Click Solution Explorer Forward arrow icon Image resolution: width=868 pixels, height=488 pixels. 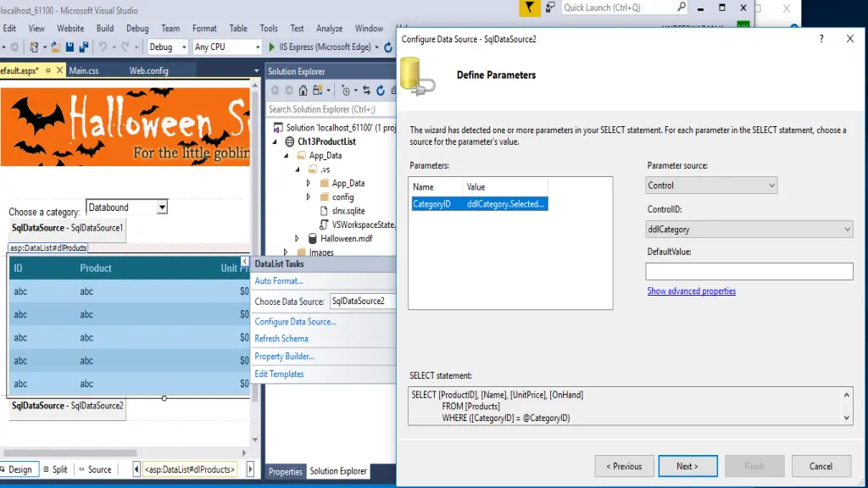coord(288,90)
